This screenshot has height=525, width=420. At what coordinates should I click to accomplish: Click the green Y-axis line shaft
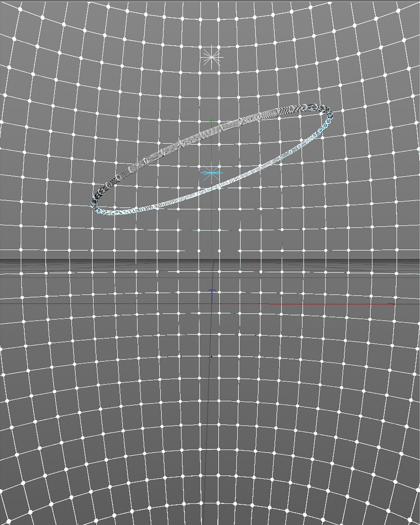click(211, 151)
